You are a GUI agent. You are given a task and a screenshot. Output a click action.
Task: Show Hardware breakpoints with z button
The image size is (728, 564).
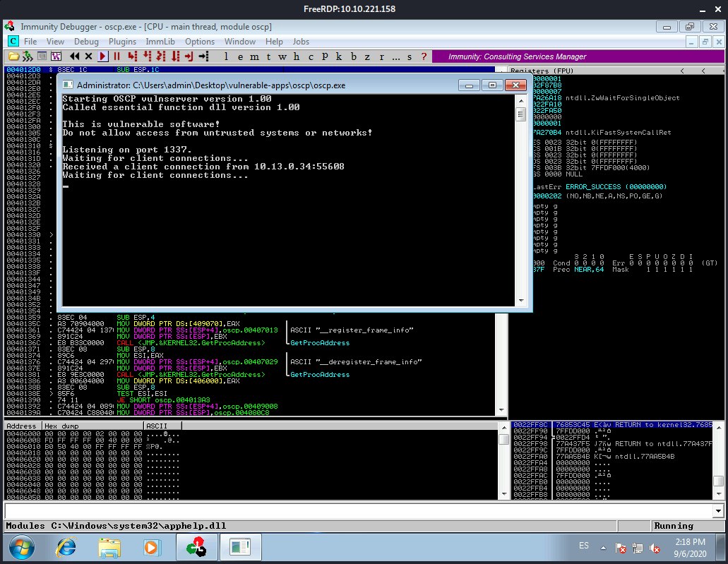pyautogui.click(x=367, y=56)
